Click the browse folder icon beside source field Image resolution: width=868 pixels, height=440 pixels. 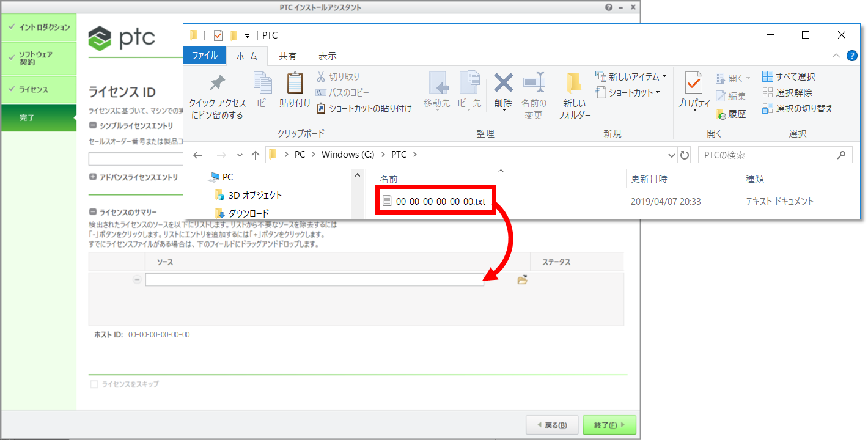coord(522,280)
